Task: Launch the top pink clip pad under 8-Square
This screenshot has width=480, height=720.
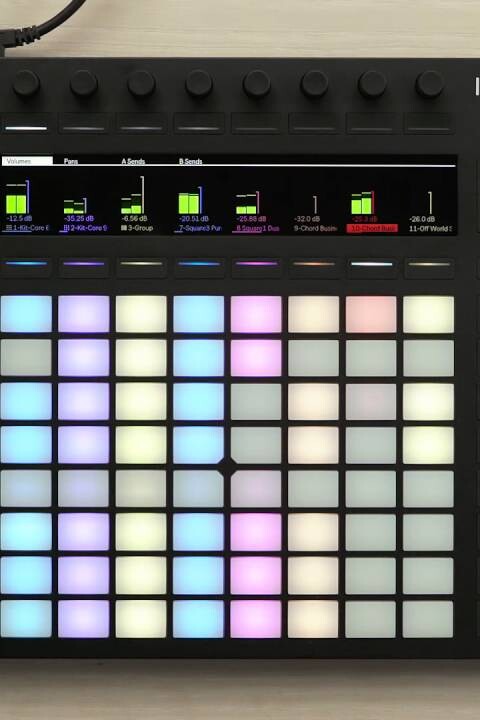Action: point(256,314)
